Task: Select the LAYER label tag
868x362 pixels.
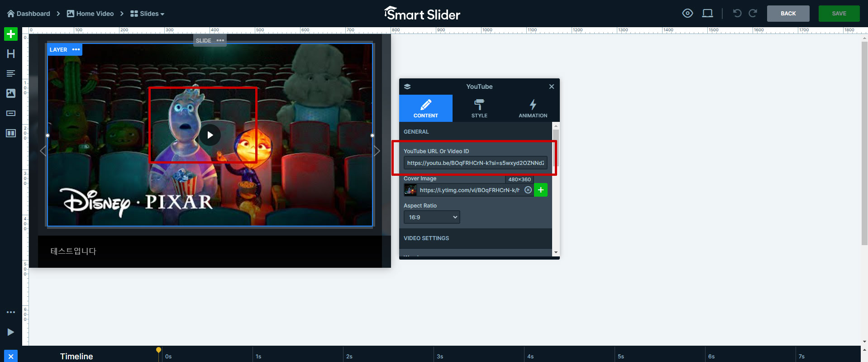Action: [58, 50]
